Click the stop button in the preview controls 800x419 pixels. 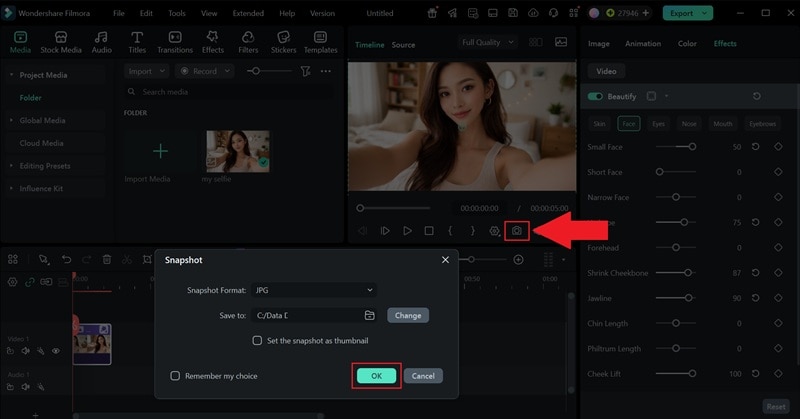click(429, 231)
